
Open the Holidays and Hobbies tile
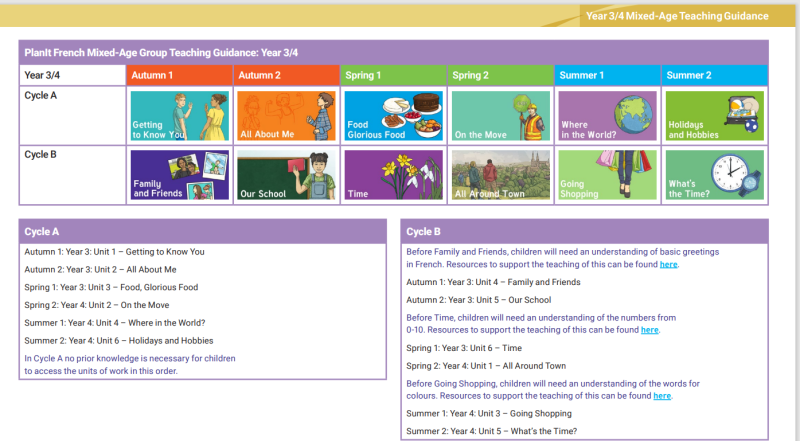(715, 116)
